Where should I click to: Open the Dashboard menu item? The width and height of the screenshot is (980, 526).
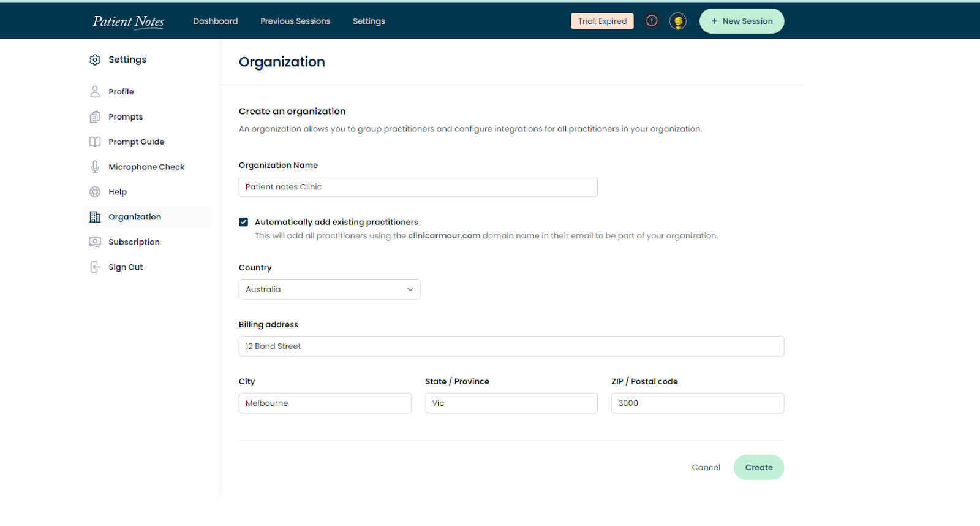pos(216,21)
